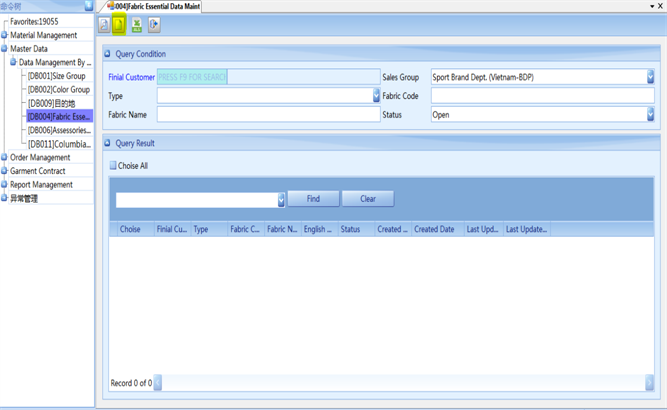
Task: Click the highlighted new document toolbar icon
Action: tap(120, 25)
